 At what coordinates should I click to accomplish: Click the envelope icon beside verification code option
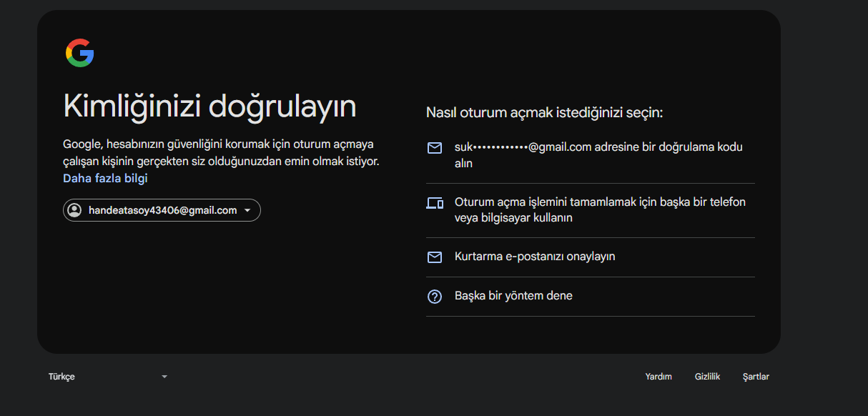point(435,148)
